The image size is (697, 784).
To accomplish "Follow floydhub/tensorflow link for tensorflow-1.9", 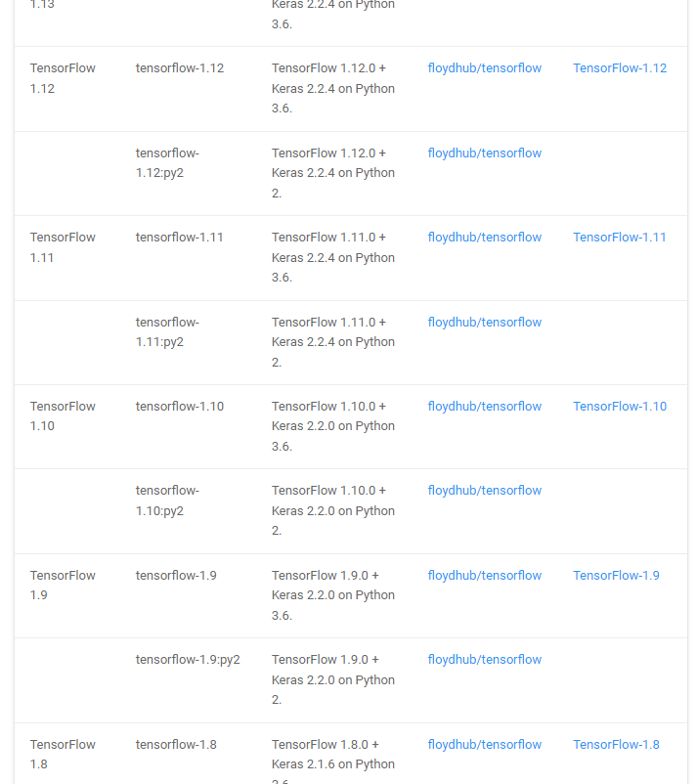I will click(484, 576).
